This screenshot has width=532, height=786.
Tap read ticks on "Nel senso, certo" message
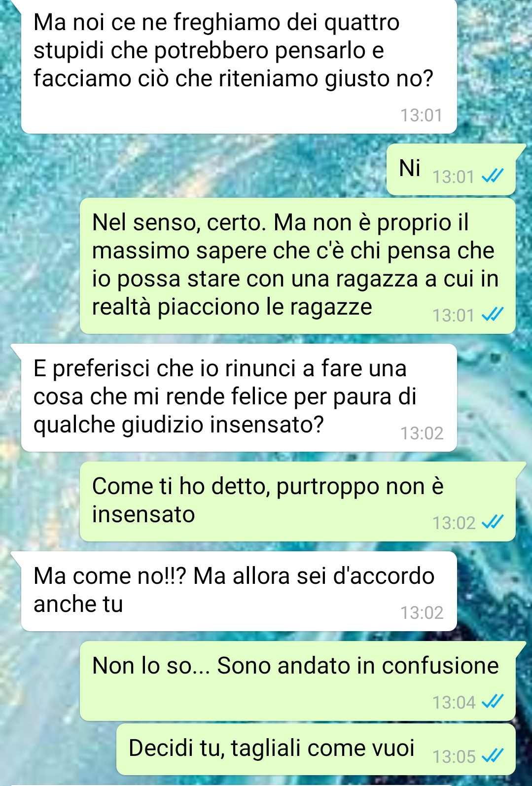tap(493, 315)
